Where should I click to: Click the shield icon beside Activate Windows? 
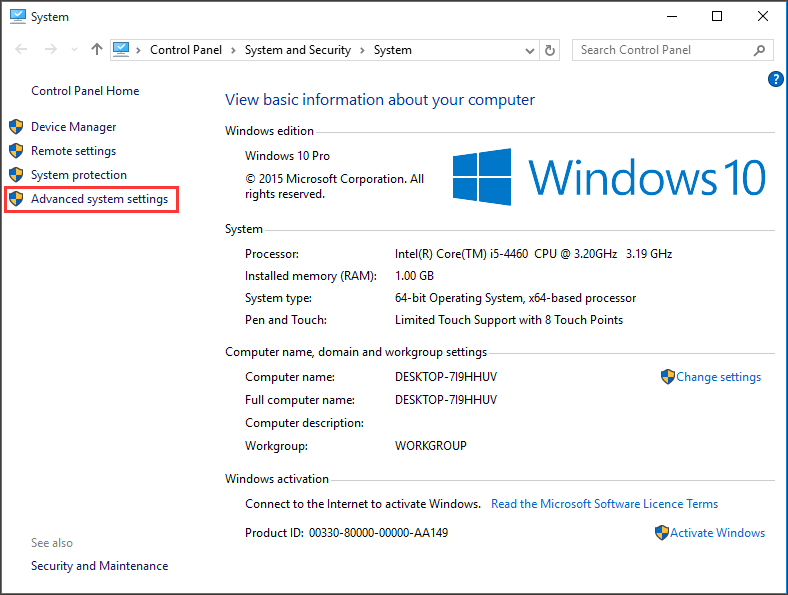click(x=661, y=533)
